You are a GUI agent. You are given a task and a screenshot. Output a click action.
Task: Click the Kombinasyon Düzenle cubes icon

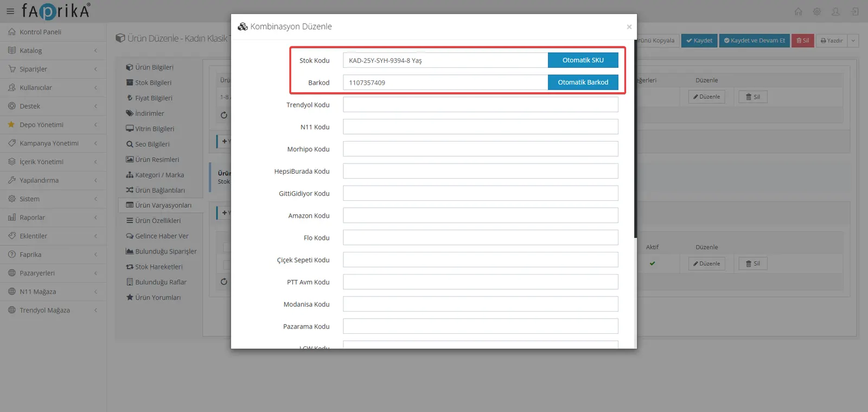242,27
